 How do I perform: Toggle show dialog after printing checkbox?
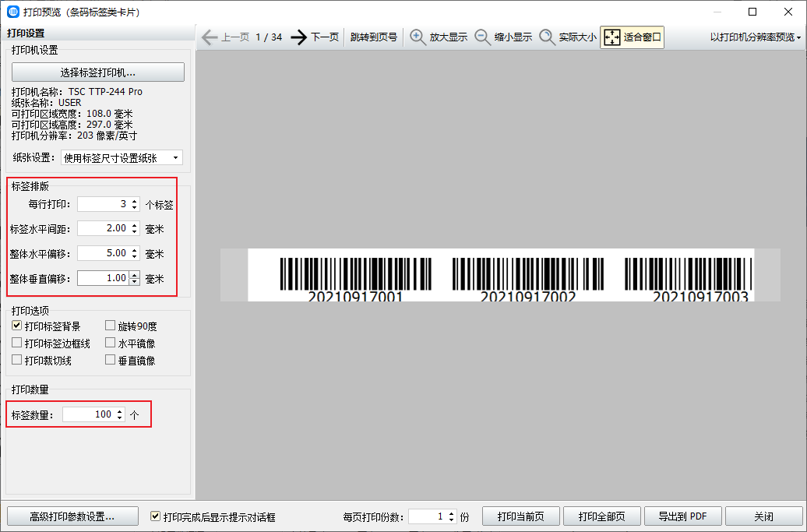pos(155,516)
